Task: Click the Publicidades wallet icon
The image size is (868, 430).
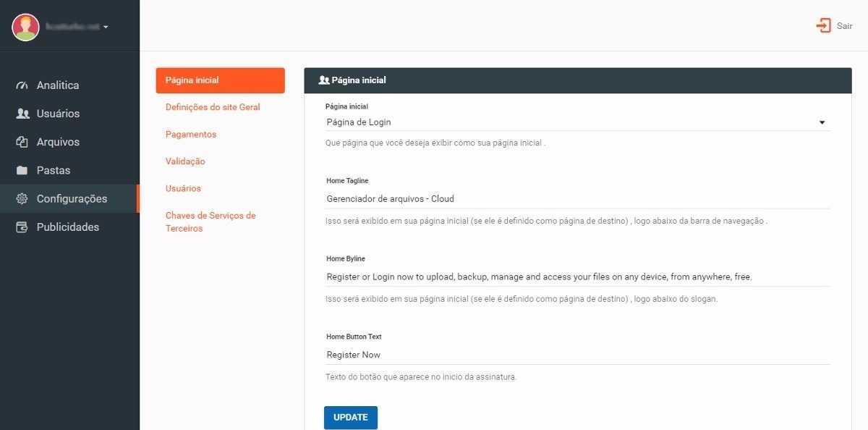Action: 22,227
